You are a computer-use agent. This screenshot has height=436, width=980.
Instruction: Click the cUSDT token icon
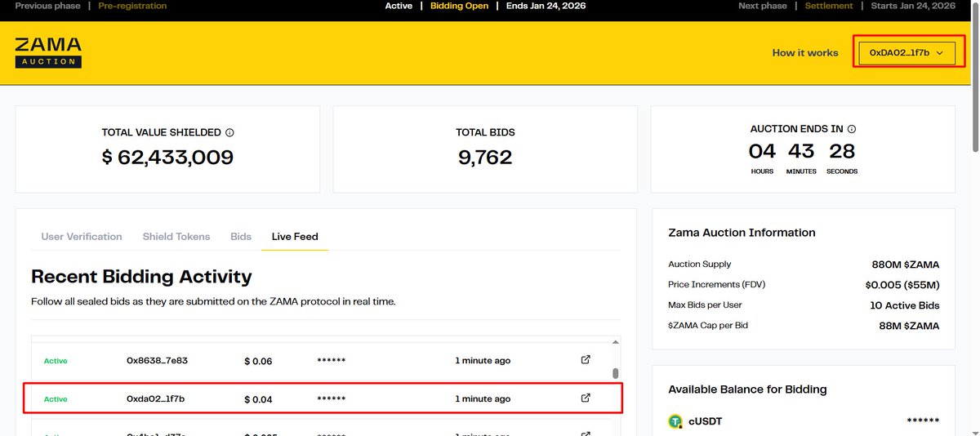pyautogui.click(x=675, y=421)
